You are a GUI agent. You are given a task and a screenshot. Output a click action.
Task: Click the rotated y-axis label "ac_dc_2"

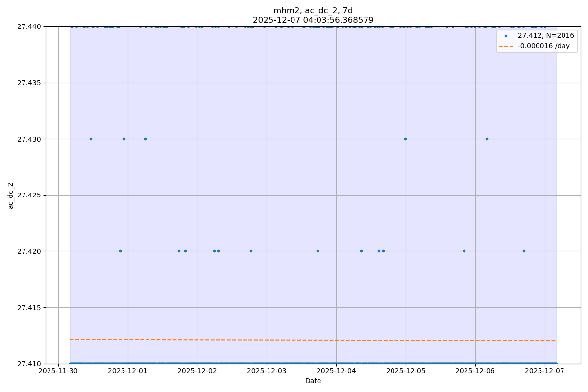(x=11, y=196)
